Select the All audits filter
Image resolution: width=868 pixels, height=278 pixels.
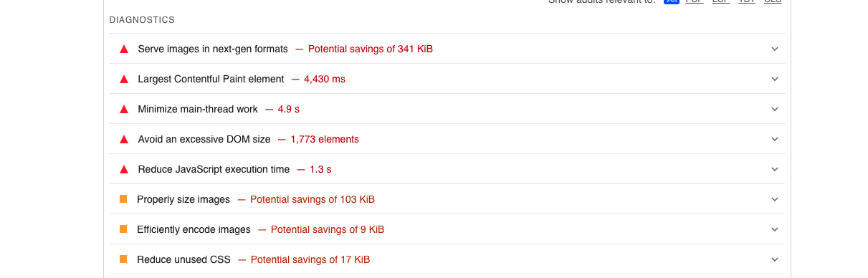coord(671,1)
